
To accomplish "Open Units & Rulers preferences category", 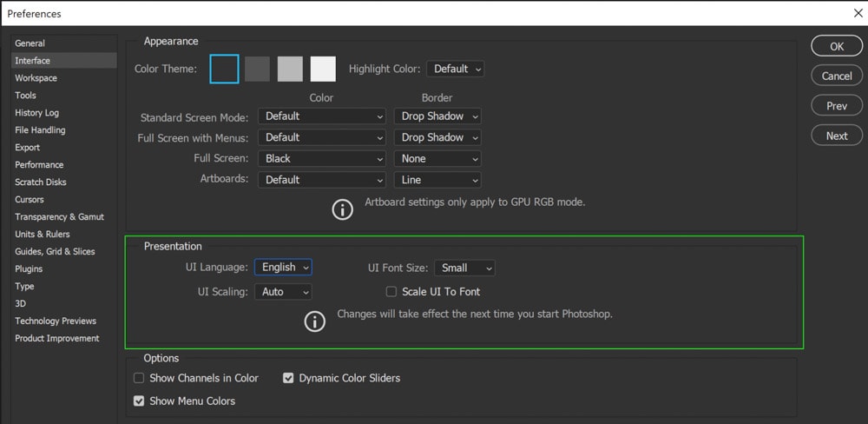I will (x=63, y=234).
